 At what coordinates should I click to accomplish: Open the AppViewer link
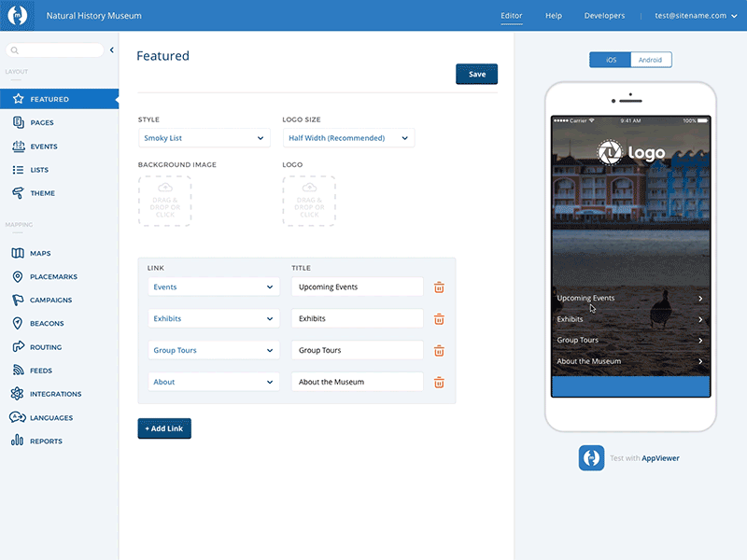(660, 458)
